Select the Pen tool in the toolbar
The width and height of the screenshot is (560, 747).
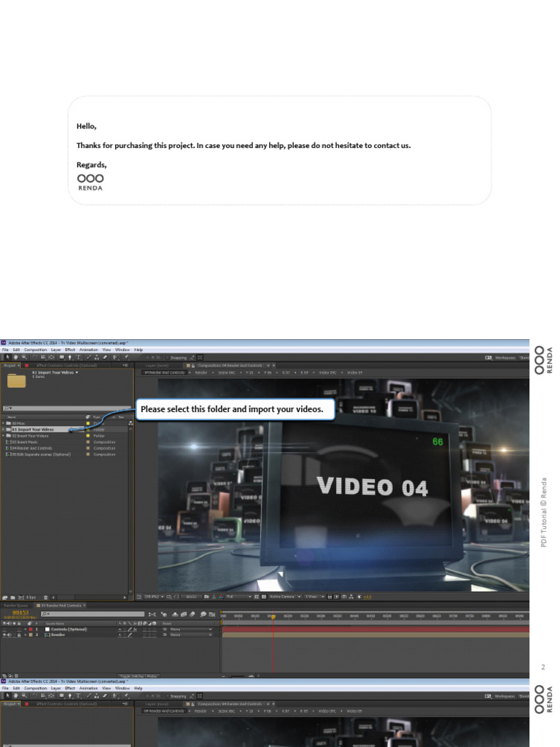pyautogui.click(x=69, y=357)
